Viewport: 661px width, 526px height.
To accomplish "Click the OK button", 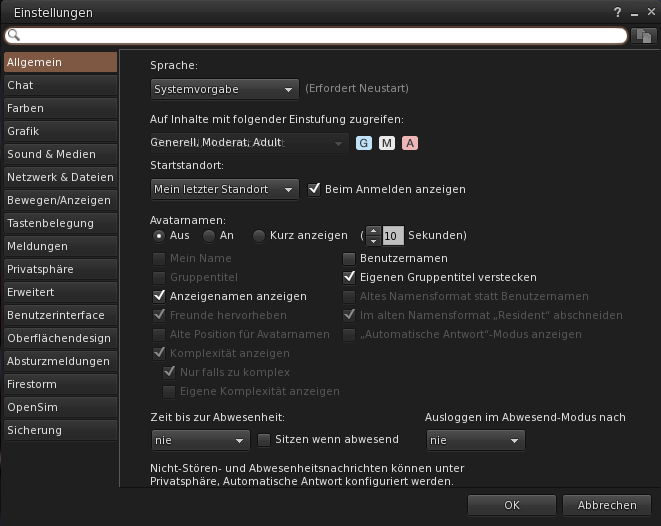I will tap(511, 505).
